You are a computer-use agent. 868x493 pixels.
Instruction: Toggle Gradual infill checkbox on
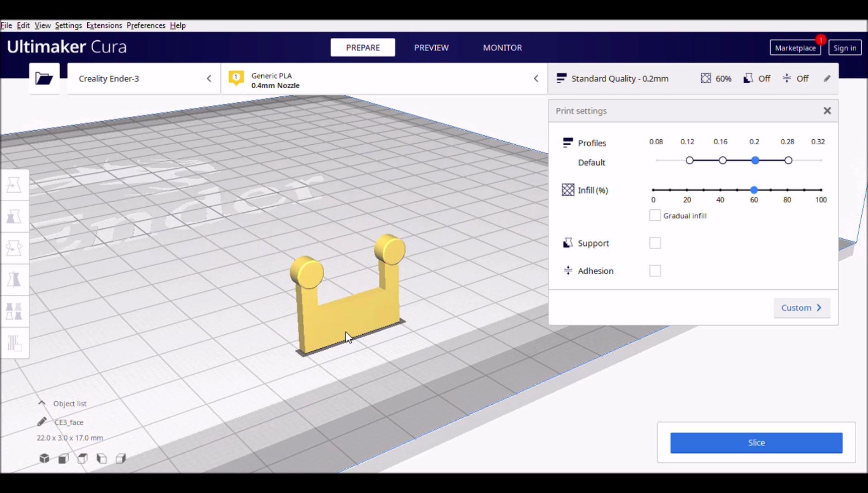655,215
